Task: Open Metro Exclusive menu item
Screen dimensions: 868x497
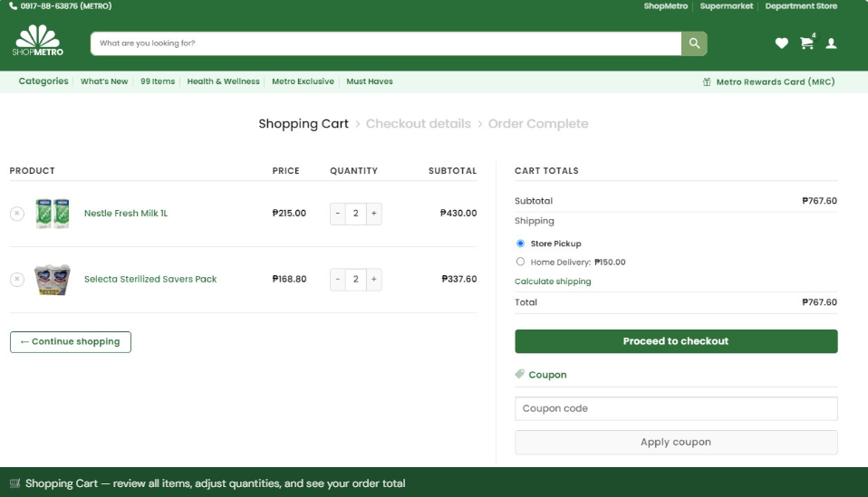Action: pos(303,81)
